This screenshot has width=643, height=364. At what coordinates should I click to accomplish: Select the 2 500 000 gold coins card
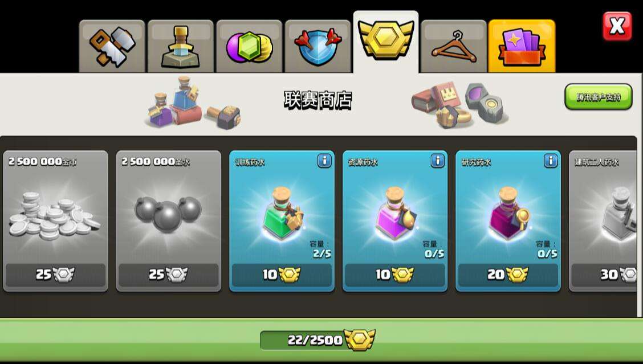(55, 222)
